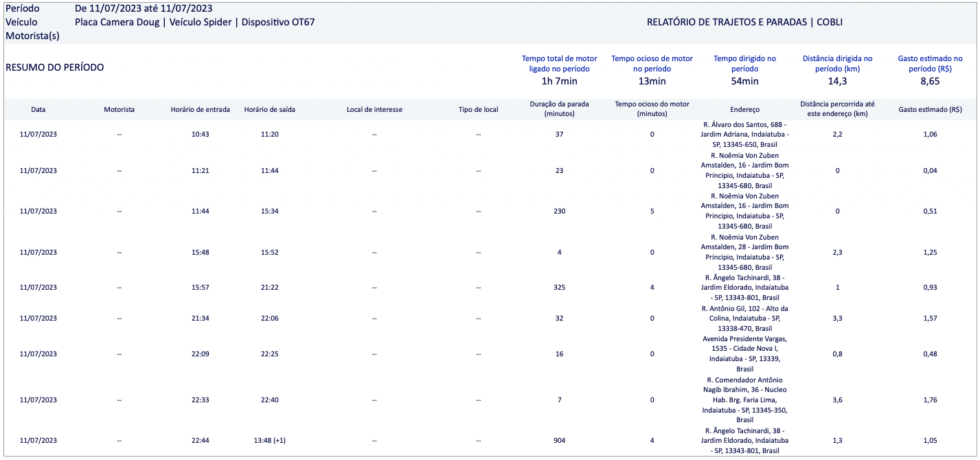The image size is (980, 460).
Task: Click the 'Local de interesse' column header
Action: pyautogui.click(x=374, y=109)
